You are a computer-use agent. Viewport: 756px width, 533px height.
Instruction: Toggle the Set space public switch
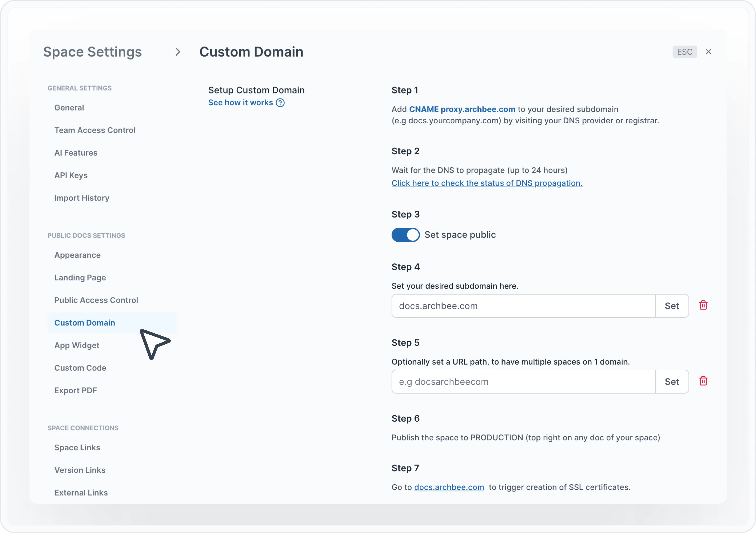tap(405, 235)
